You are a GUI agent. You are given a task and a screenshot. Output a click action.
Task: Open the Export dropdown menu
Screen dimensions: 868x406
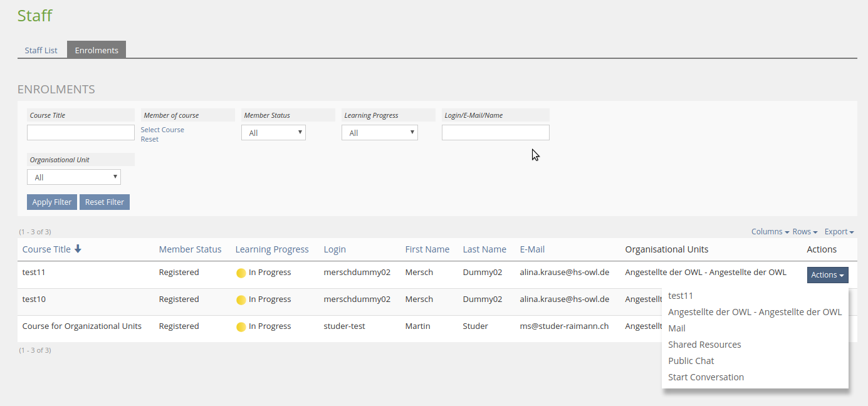[x=839, y=232]
